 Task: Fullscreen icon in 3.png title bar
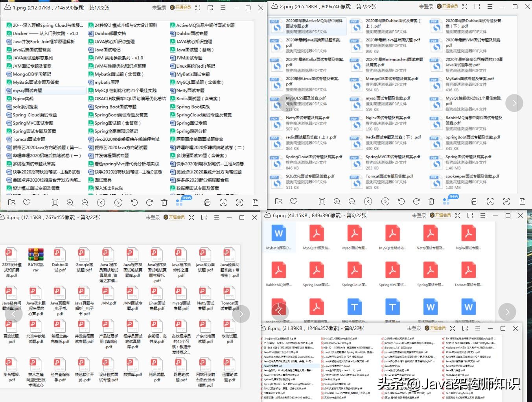(191, 217)
